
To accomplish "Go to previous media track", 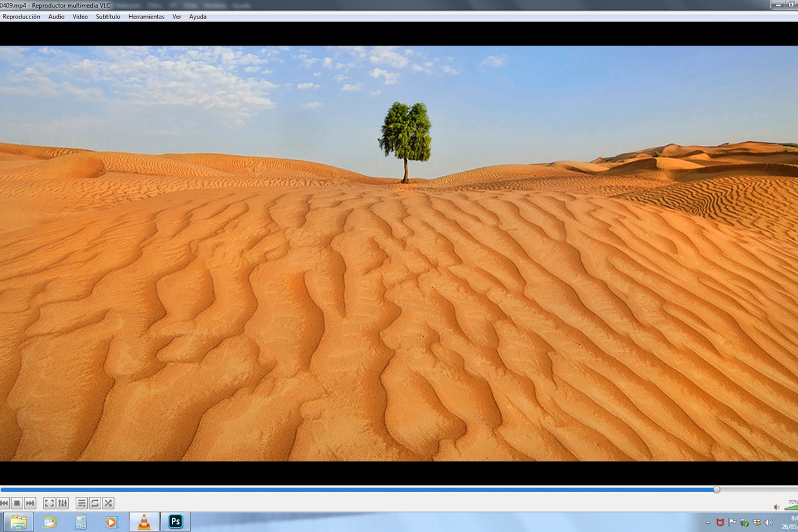I will click(x=4, y=503).
